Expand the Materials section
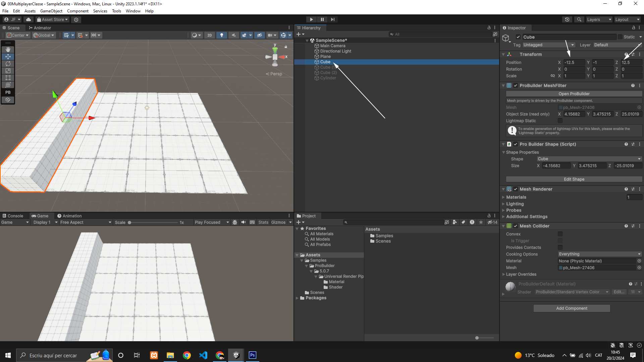This screenshot has height=362, width=644. [516, 197]
